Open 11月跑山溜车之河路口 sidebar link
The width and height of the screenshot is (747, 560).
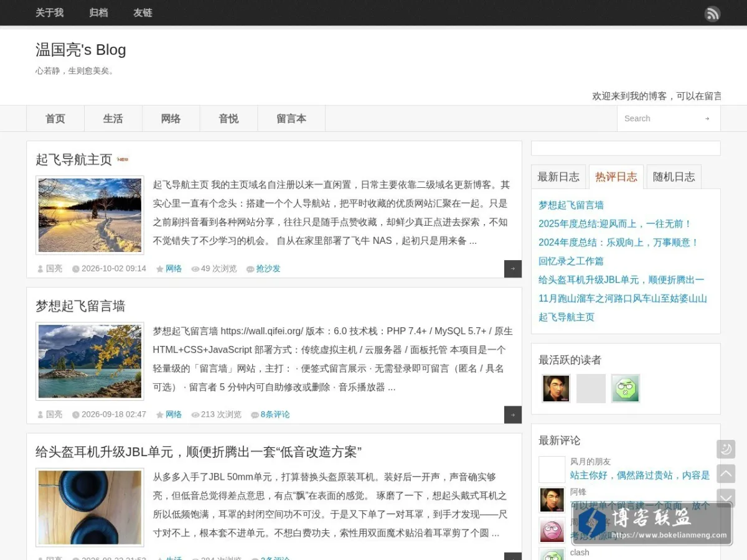(x=622, y=298)
